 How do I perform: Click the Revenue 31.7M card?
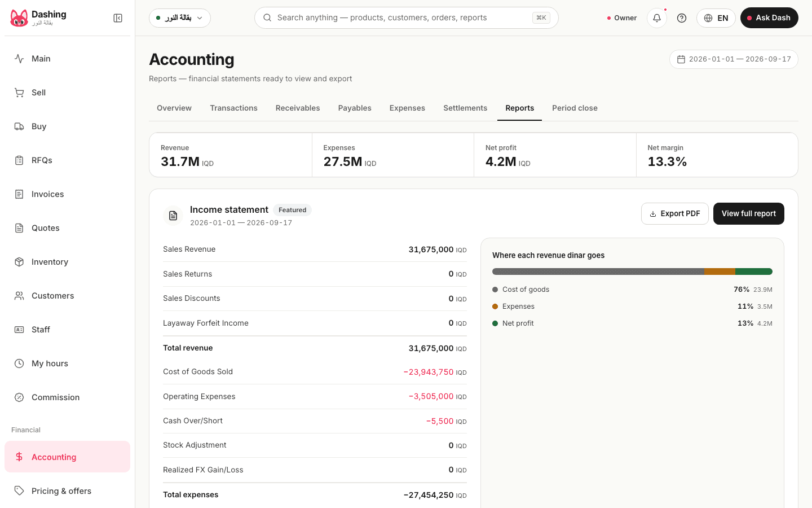click(231, 155)
